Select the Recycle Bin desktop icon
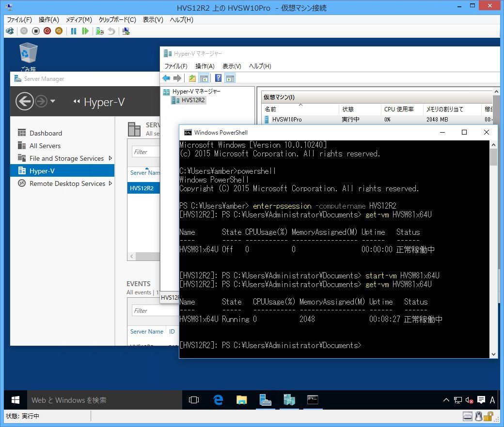The image size is (504, 427). click(x=28, y=57)
